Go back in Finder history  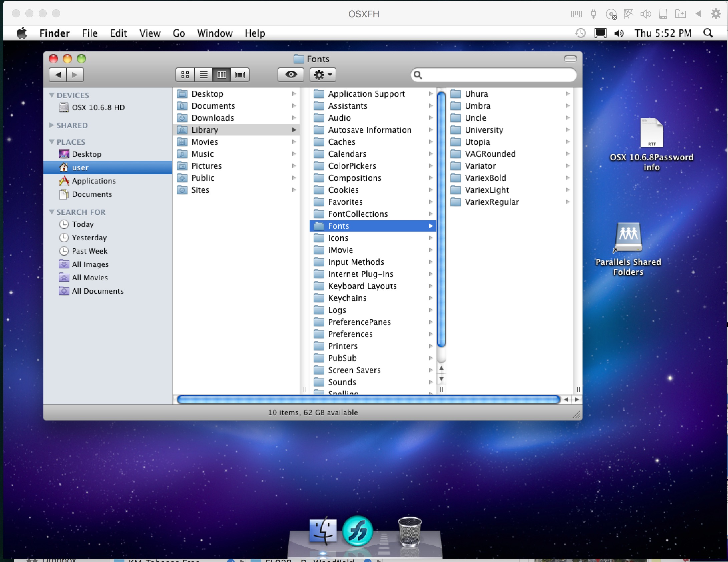coord(58,74)
